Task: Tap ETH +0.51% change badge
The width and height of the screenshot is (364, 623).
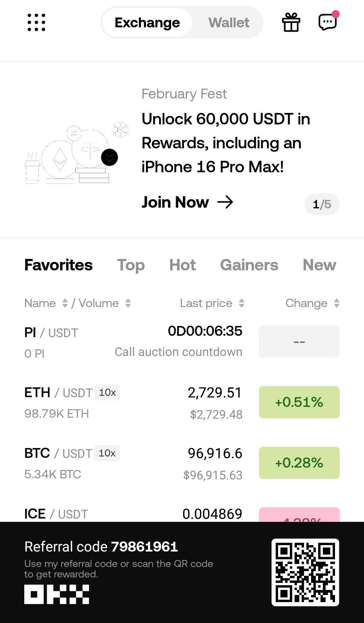Action: (299, 402)
